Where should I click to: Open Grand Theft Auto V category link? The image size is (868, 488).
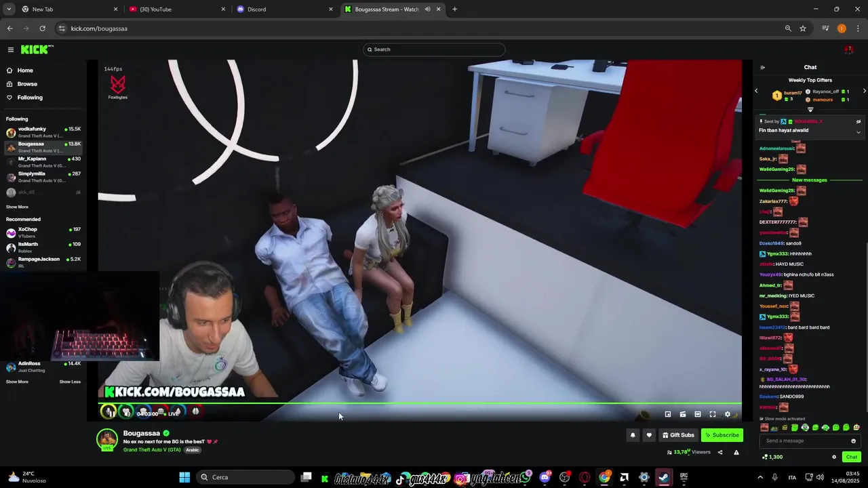[x=152, y=450]
